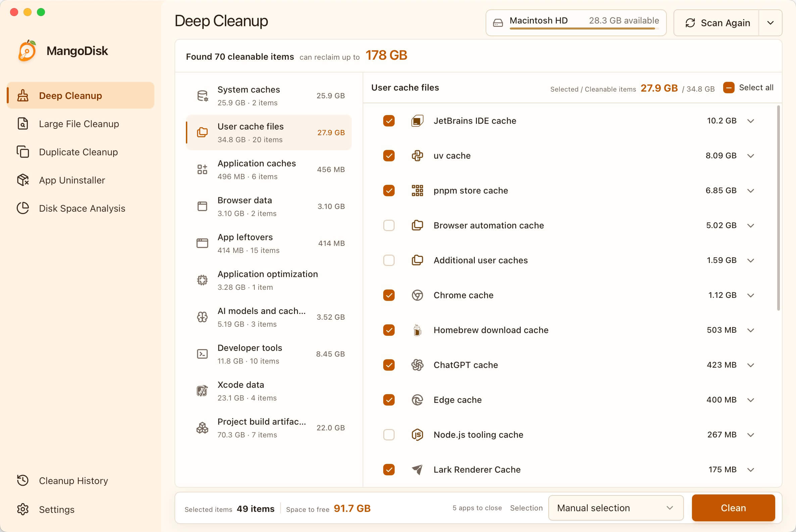Click the 5 apps to close link
796x532 pixels.
pos(477,508)
